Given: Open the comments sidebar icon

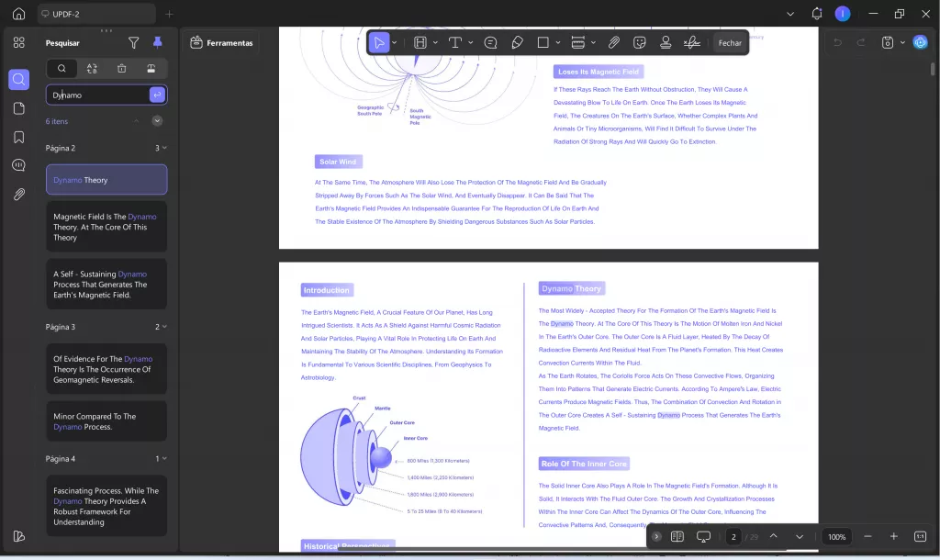Looking at the screenshot, I should click(x=18, y=165).
